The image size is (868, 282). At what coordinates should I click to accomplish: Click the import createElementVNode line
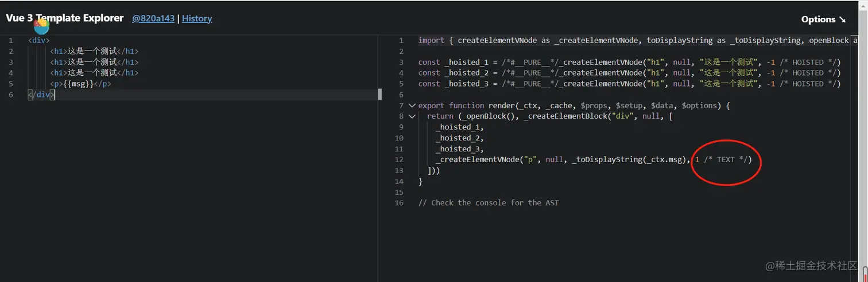click(x=637, y=41)
